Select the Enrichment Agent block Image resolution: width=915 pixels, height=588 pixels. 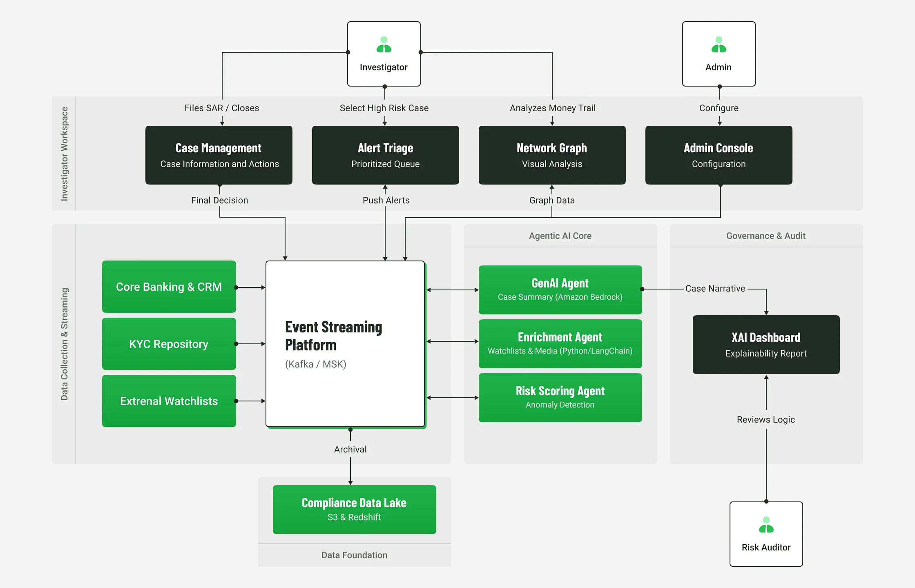tap(560, 343)
